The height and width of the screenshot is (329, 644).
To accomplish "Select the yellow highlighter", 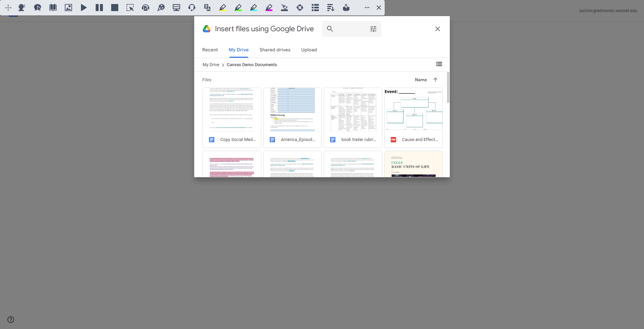I will [223, 7].
